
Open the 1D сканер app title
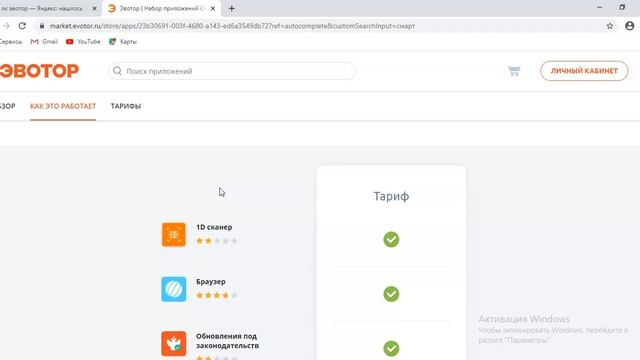(x=214, y=227)
